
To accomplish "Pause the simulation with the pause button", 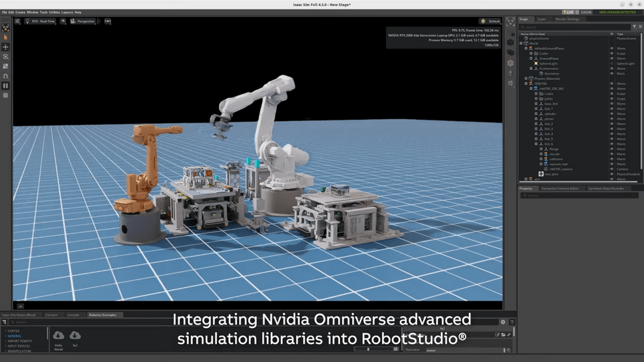I will [x=6, y=85].
